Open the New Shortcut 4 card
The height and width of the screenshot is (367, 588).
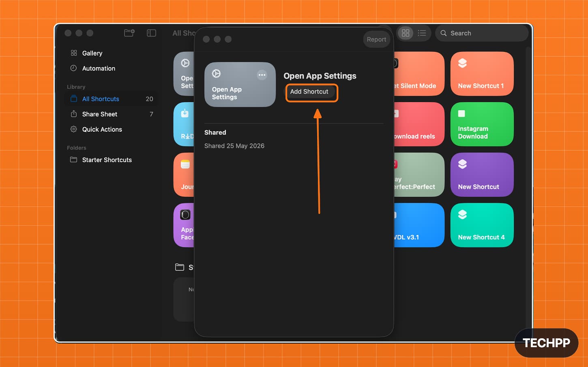point(482,225)
